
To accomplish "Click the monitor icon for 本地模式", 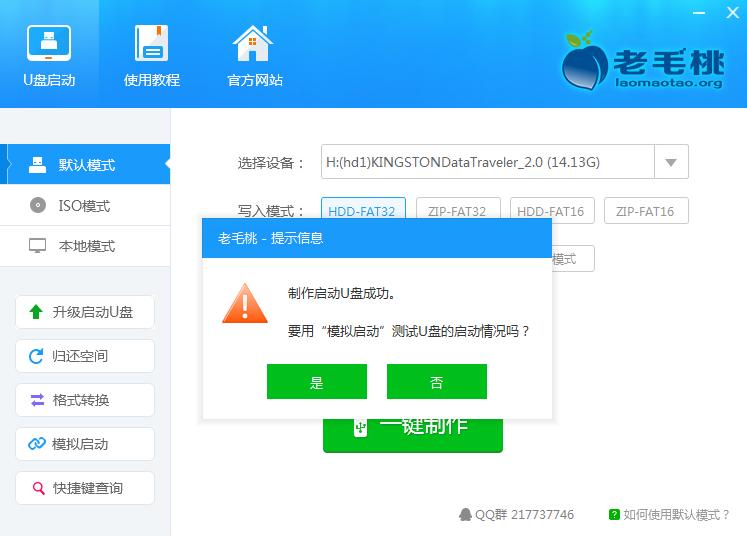I will [x=37, y=246].
